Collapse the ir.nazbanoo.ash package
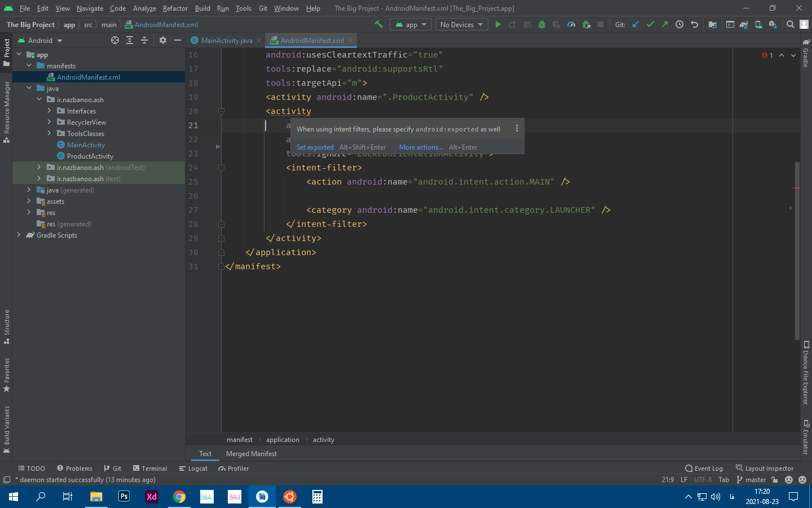812x508 pixels. point(39,99)
